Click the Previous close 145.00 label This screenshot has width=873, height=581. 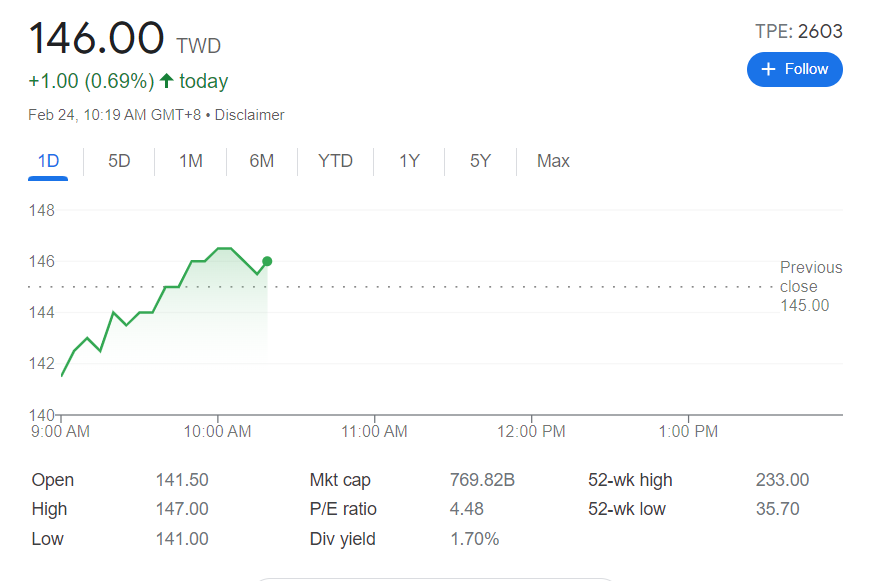[x=810, y=286]
